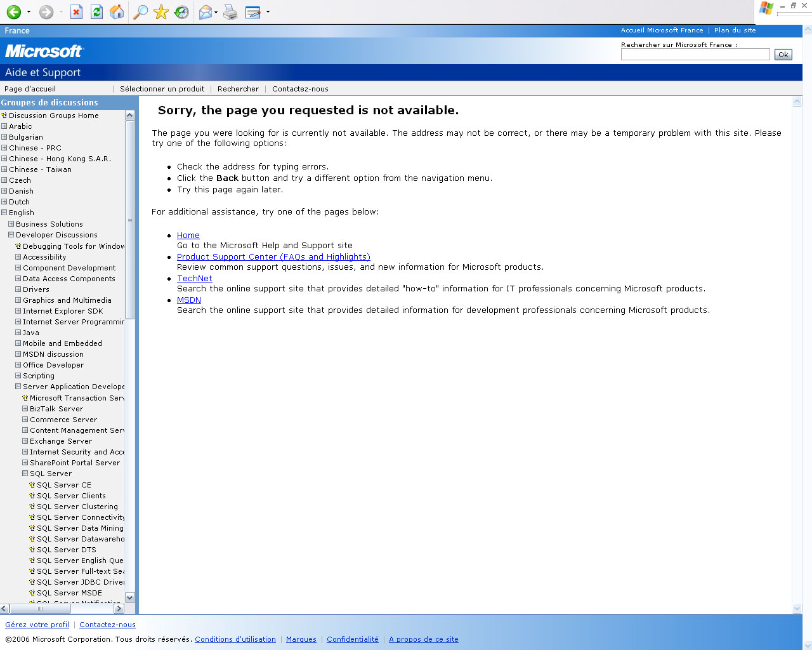
Task: Click the Stop loading page icon
Action: (x=76, y=12)
